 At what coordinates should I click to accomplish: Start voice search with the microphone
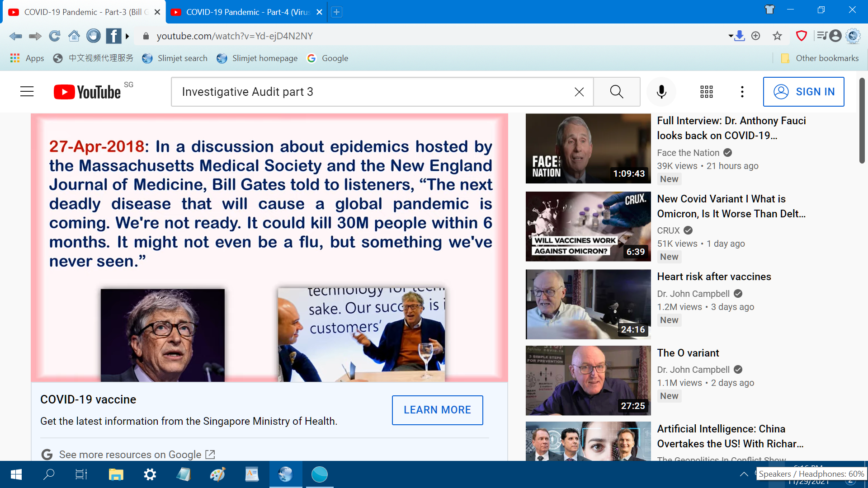click(661, 92)
